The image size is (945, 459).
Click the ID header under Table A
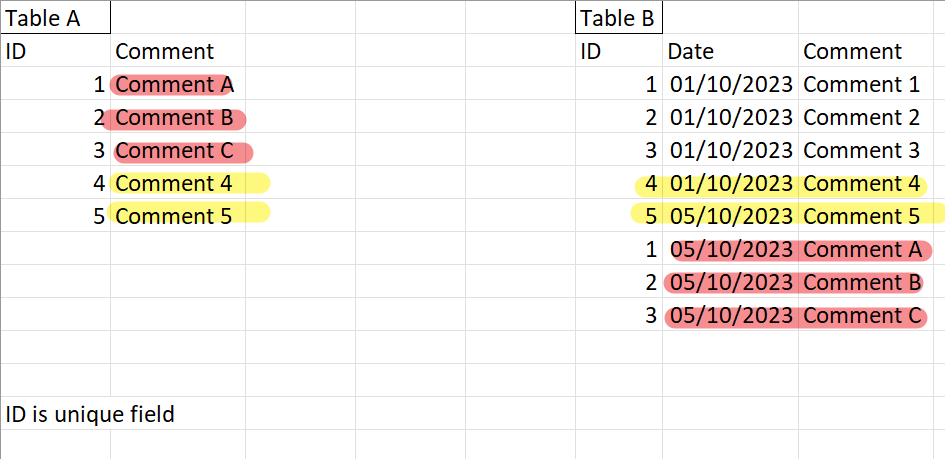55,51
